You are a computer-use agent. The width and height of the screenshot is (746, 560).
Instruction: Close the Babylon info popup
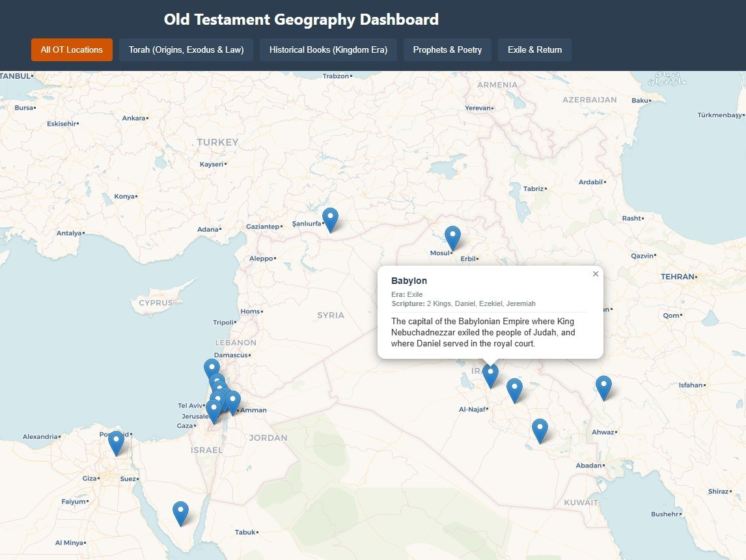[x=595, y=273]
